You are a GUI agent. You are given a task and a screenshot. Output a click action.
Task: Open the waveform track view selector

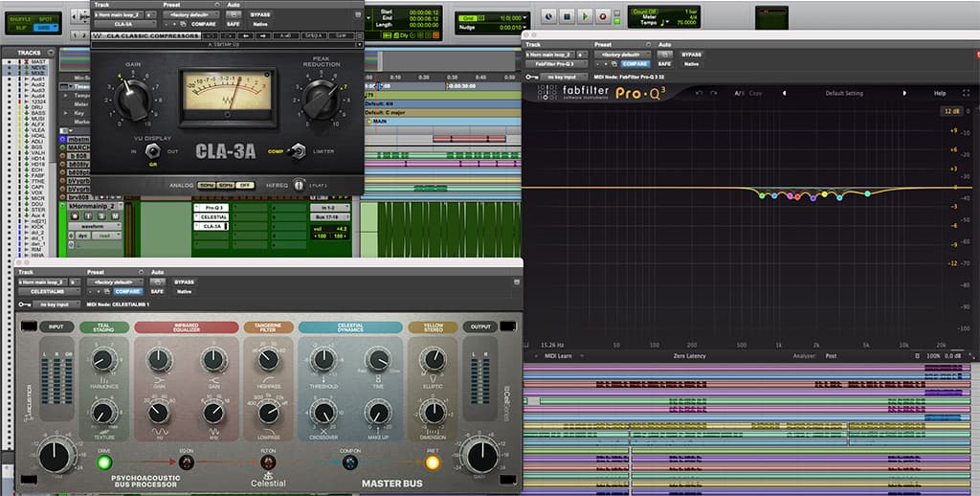click(x=97, y=226)
